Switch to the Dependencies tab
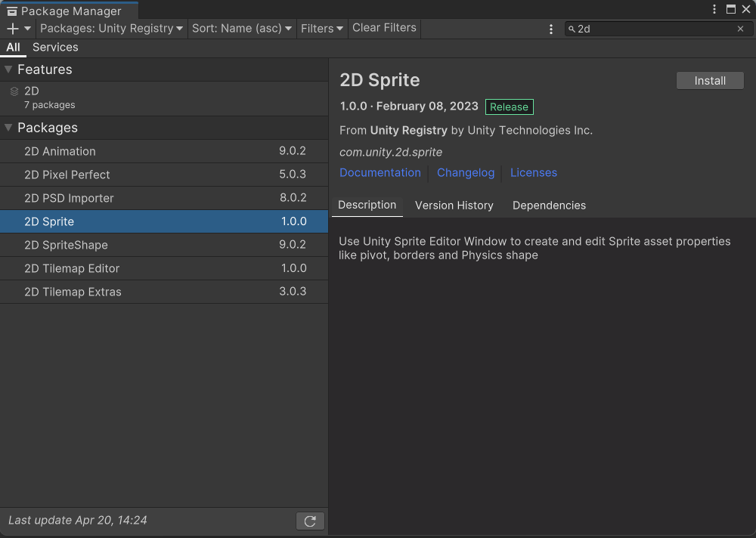 pyautogui.click(x=549, y=206)
